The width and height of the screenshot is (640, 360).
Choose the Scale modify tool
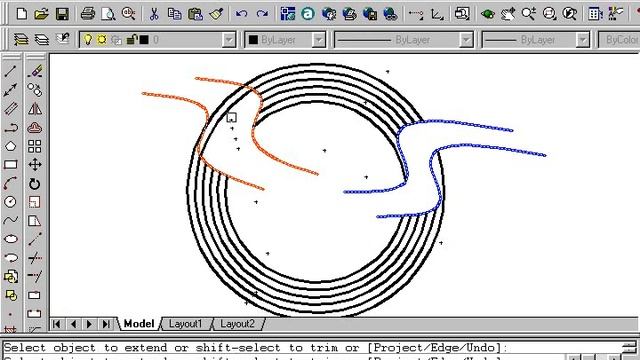point(35,202)
